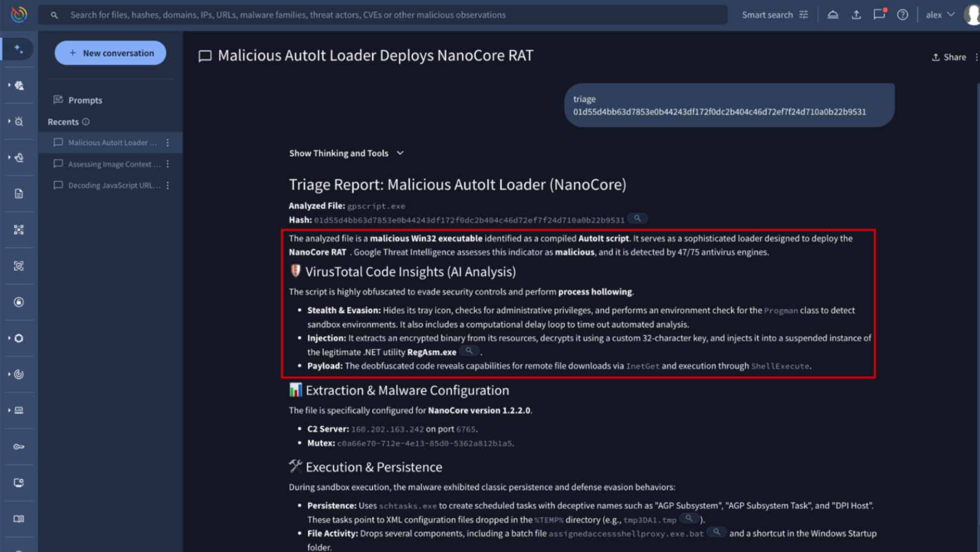
Task: Expand the threat landscape sidebar section arrow
Action: click(9, 86)
